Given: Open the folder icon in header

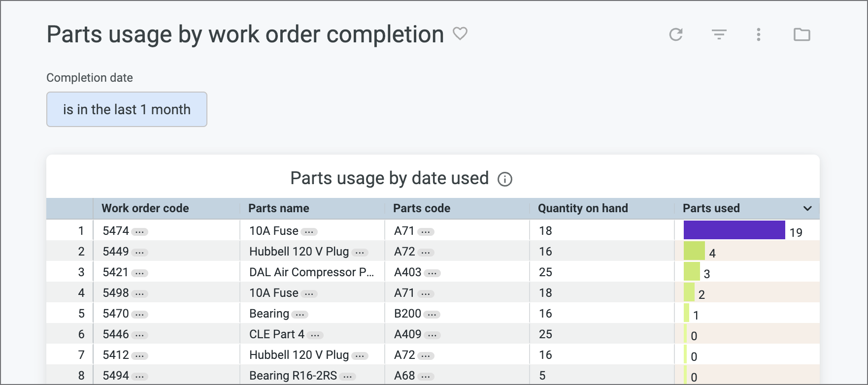Looking at the screenshot, I should click(801, 34).
